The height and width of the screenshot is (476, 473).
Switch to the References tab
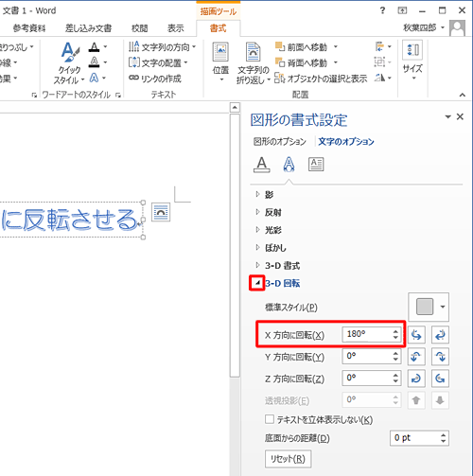pos(29,28)
